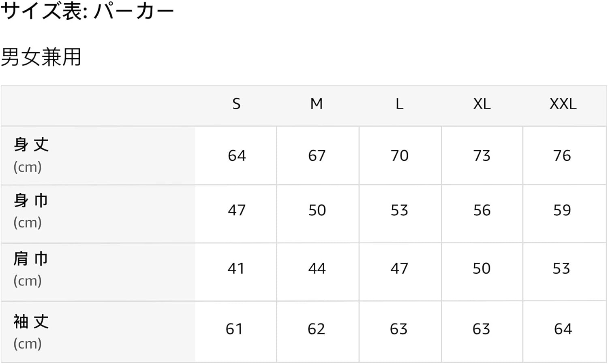Select the 身丈 row label
Viewport: 608px width, 364px height.
[31, 145]
